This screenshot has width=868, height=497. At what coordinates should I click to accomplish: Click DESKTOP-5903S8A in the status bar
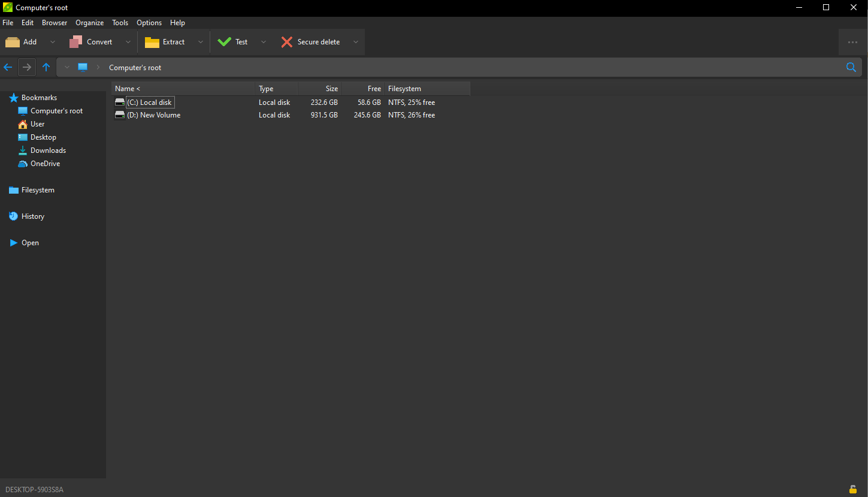34,490
